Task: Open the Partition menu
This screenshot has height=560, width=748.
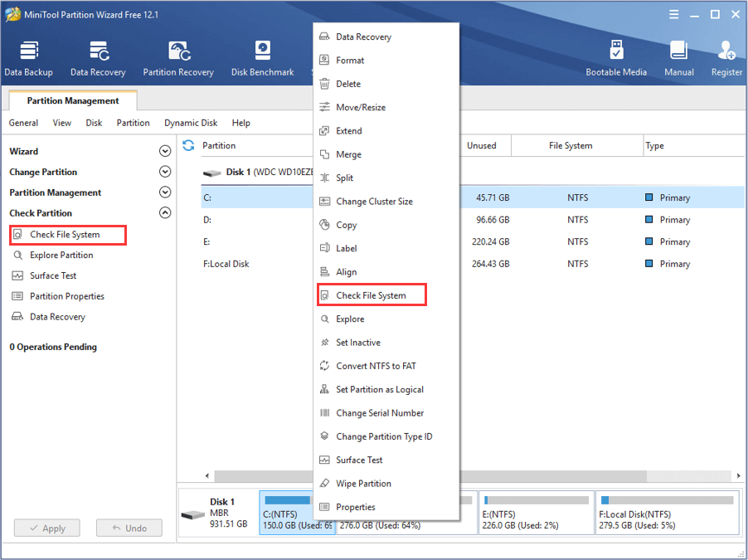Action: tap(133, 123)
